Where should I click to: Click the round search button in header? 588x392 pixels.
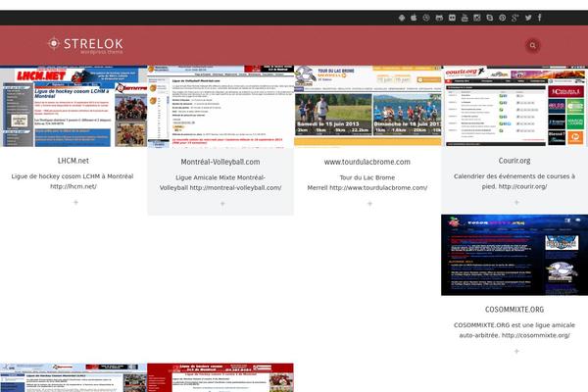point(532,45)
